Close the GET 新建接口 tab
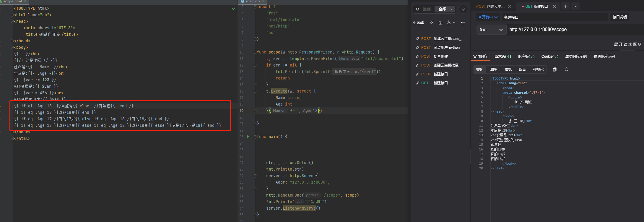Screen dimensions: 644x222 pyautogui.click(x=554, y=7)
